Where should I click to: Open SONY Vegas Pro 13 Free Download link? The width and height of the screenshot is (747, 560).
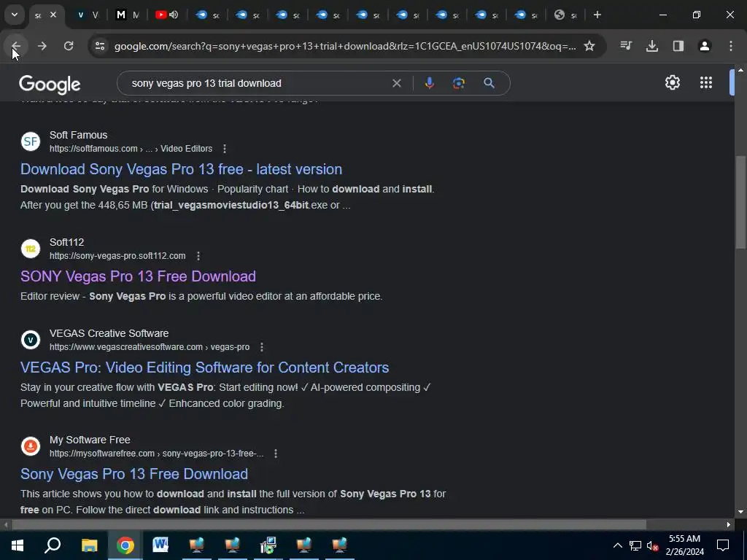[138, 276]
